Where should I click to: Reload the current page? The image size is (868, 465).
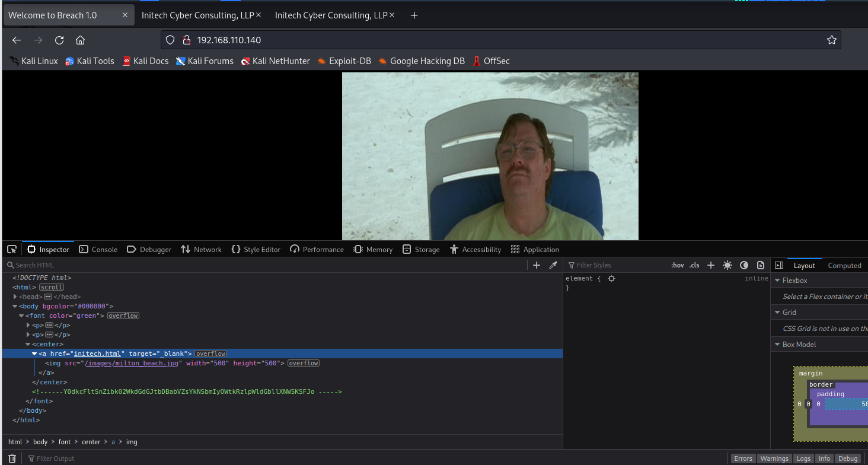tap(59, 40)
